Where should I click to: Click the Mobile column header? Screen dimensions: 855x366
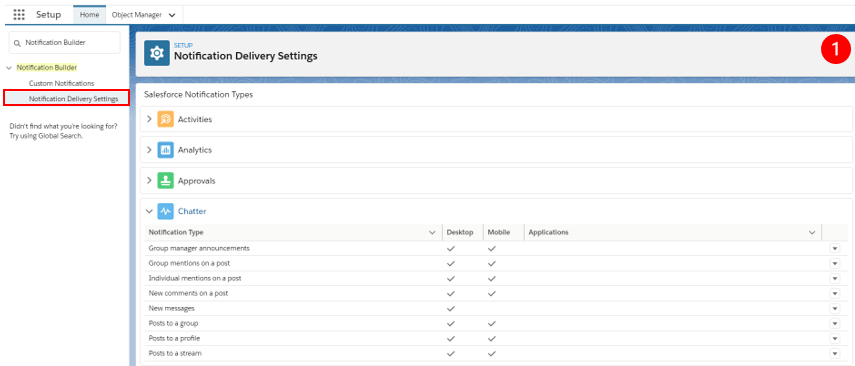click(x=499, y=232)
